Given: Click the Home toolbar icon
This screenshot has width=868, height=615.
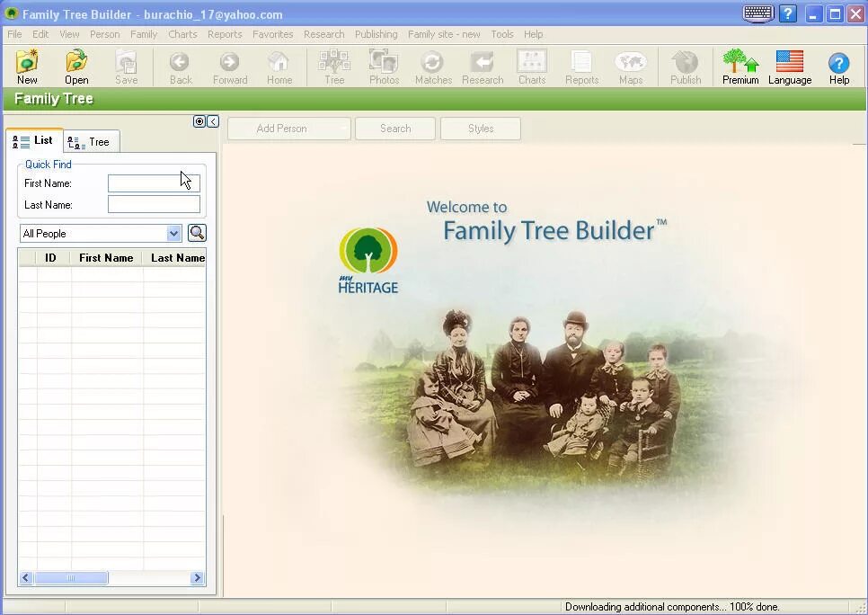Looking at the screenshot, I should tap(279, 67).
